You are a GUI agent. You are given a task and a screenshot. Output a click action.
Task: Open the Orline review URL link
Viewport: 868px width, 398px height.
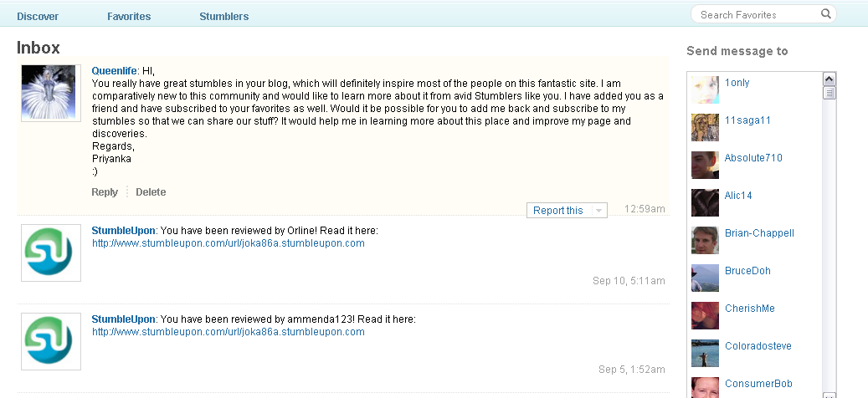(x=228, y=243)
